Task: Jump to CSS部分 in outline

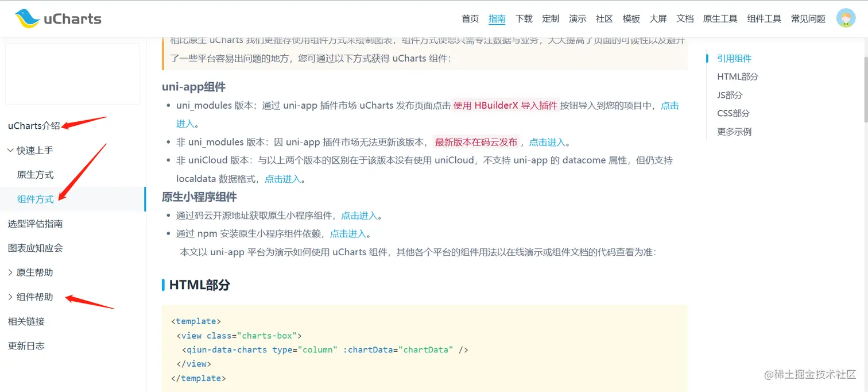Action: (x=734, y=113)
